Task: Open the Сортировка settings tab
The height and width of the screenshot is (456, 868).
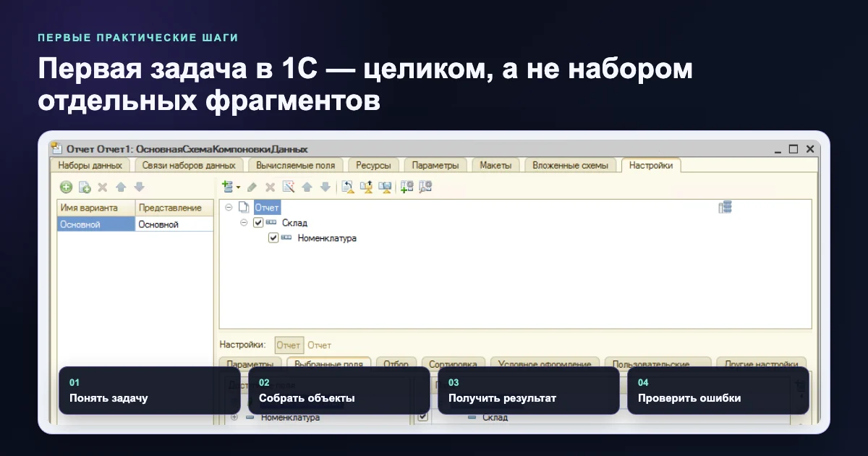Action: 454,363
